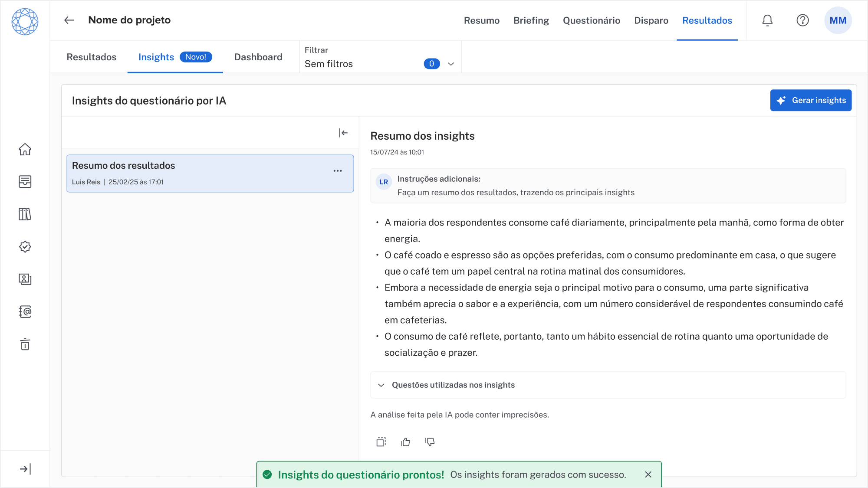The image size is (868, 488).
Task: Open the trash icon in the sidebar
Action: pos(26,344)
